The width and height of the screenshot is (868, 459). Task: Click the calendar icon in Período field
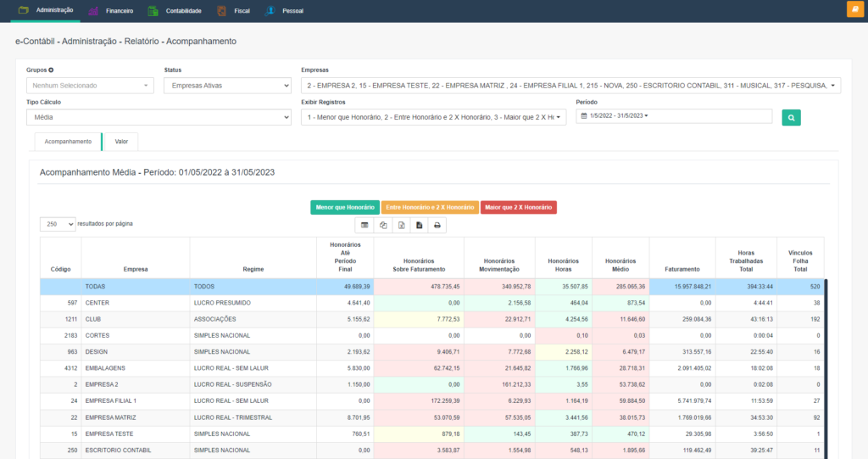[583, 116]
